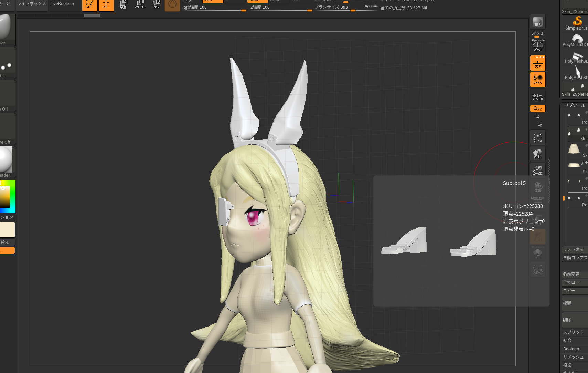
Task: Click the cream secondary color swatch
Action: click(7, 230)
